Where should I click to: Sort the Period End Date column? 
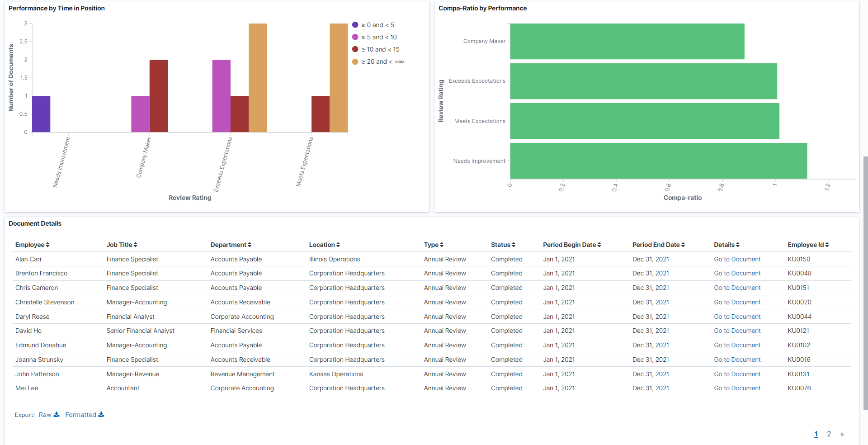pyautogui.click(x=683, y=245)
